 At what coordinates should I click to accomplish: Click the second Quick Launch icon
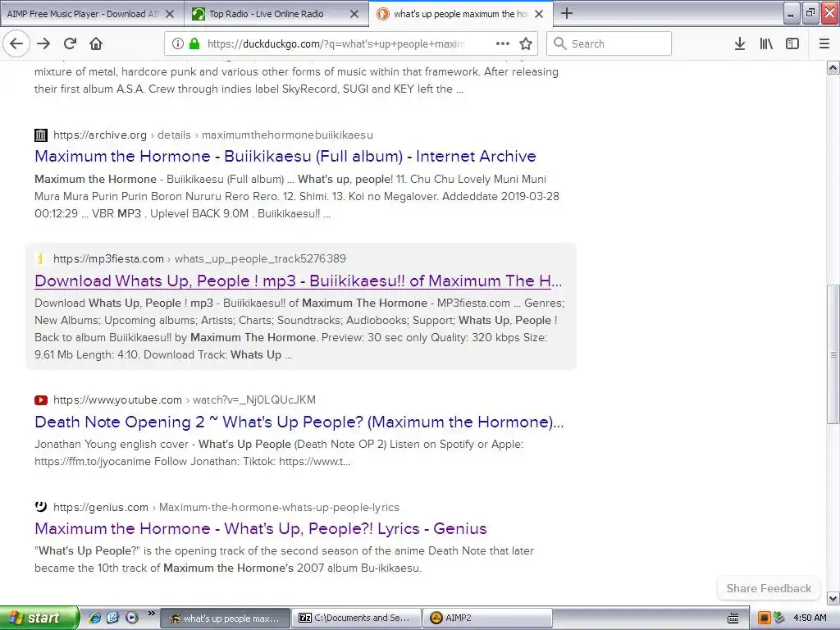click(x=112, y=618)
